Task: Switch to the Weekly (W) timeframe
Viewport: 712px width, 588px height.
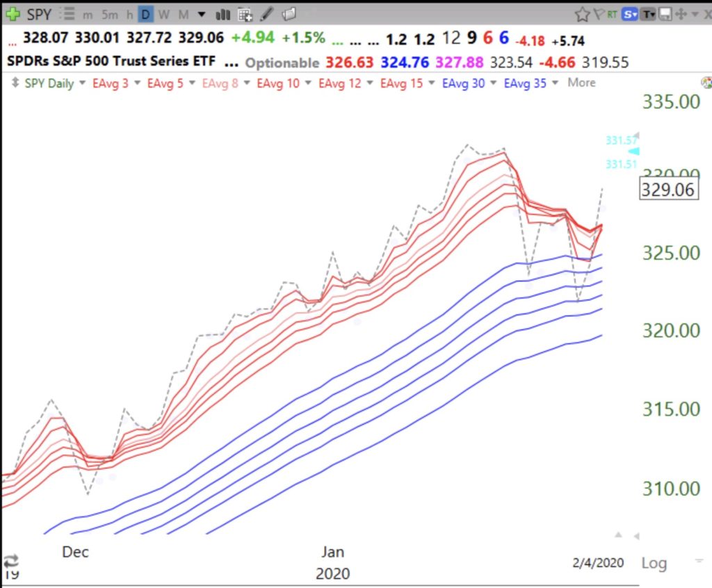Action: [x=163, y=14]
